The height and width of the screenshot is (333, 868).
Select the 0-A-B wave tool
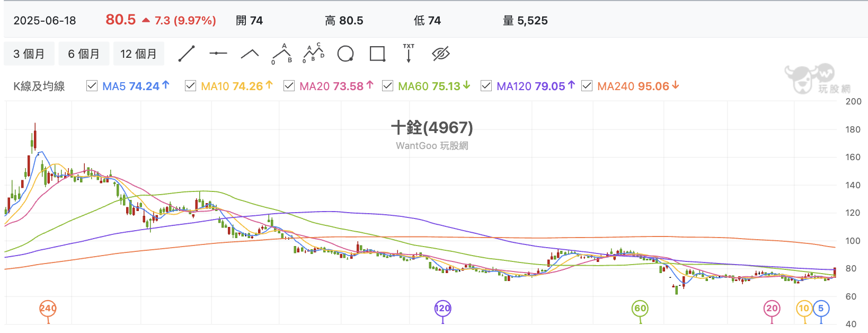click(x=282, y=54)
